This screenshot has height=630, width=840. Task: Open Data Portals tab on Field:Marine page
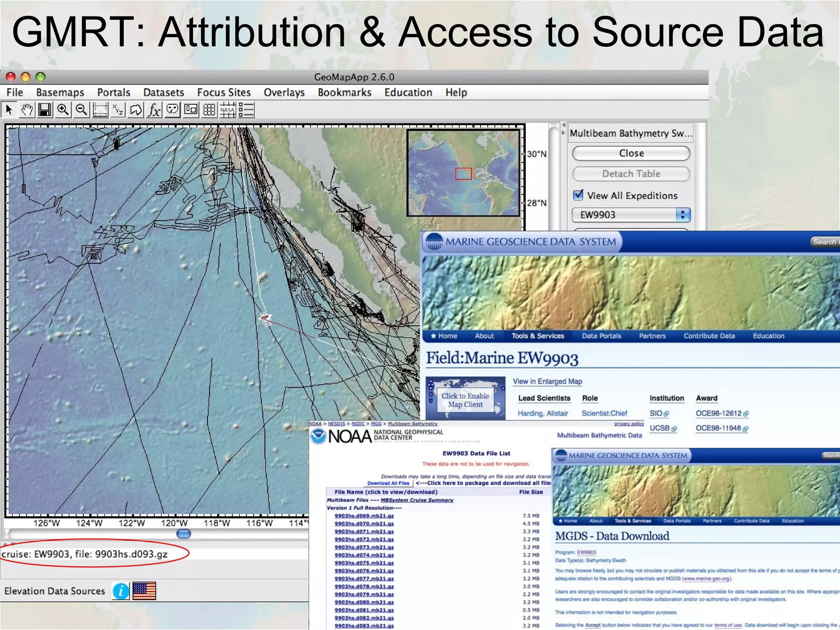602,336
